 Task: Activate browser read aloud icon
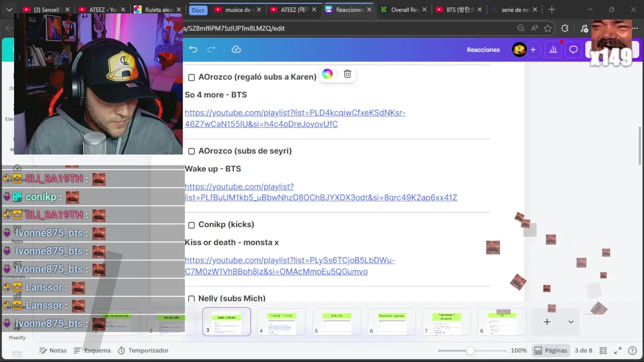(534, 29)
